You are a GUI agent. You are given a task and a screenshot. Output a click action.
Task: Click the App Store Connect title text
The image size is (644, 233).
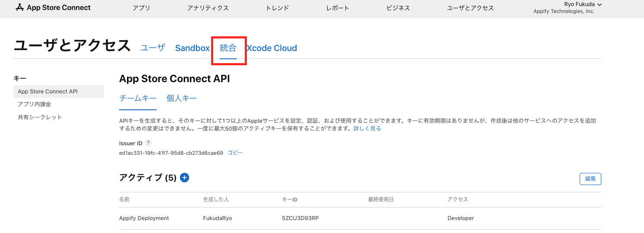59,7
